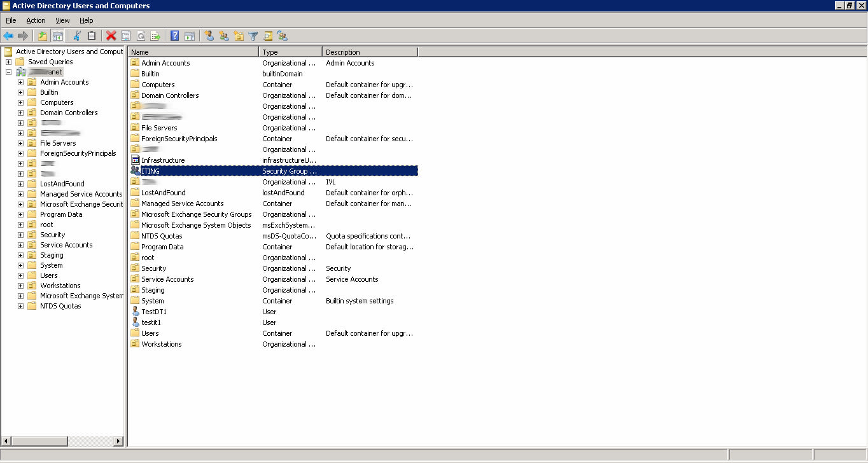The width and height of the screenshot is (868, 463).
Task: Open the Action menu
Action: [x=36, y=20]
